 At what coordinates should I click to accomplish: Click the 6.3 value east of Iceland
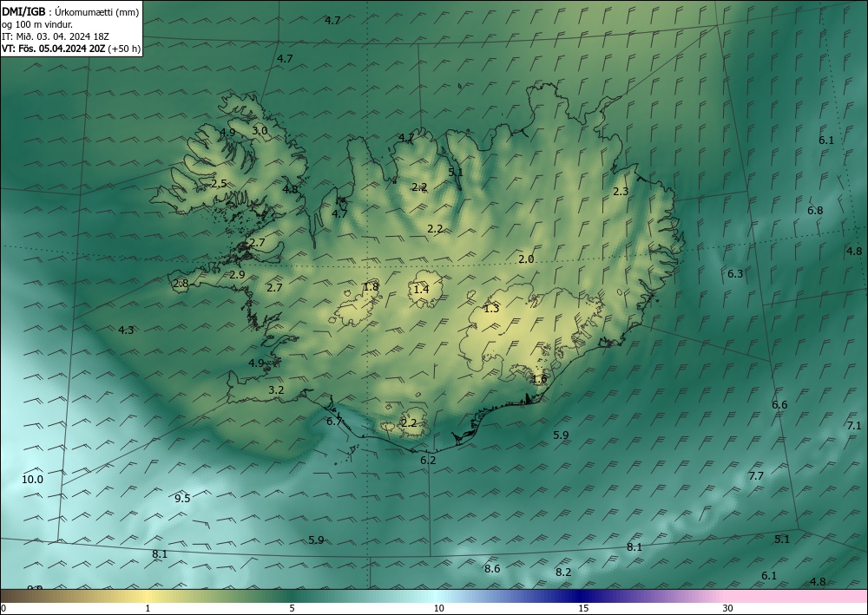tap(735, 274)
